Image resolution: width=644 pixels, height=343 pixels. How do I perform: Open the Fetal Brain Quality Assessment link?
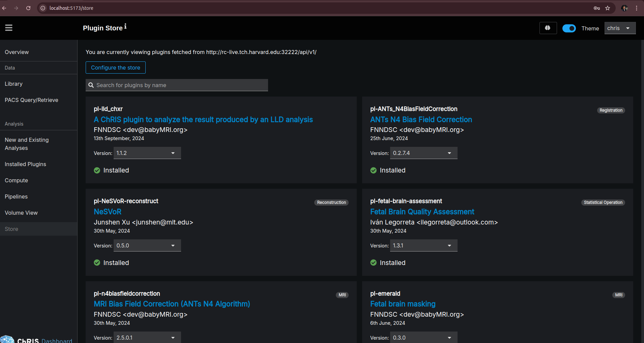(422, 212)
